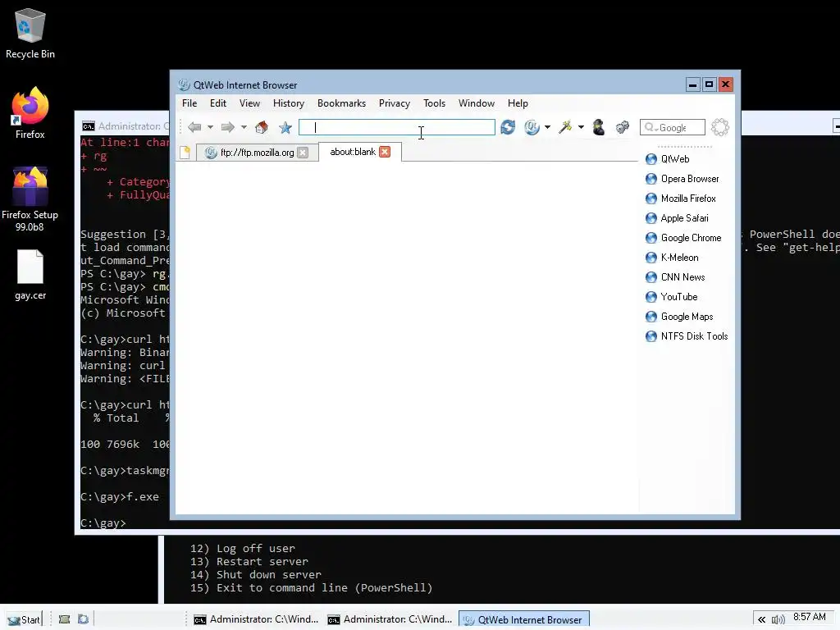Click the Back navigation arrow
Viewport: 840px width, 630px height.
[x=194, y=127]
